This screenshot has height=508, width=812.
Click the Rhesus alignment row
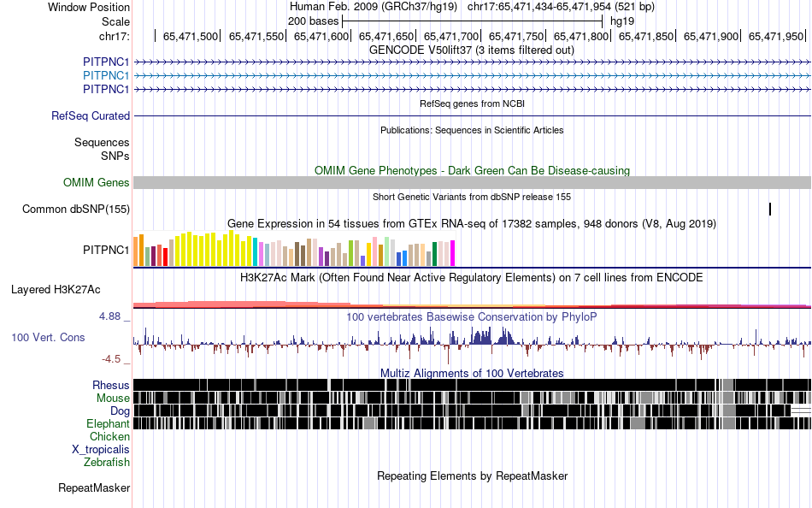point(473,385)
